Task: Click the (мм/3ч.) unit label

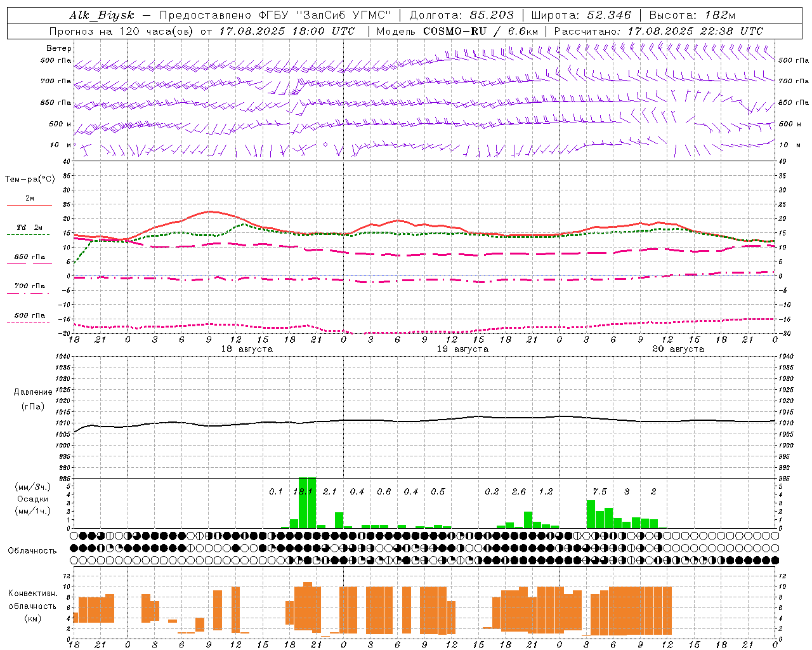Action: (33, 487)
